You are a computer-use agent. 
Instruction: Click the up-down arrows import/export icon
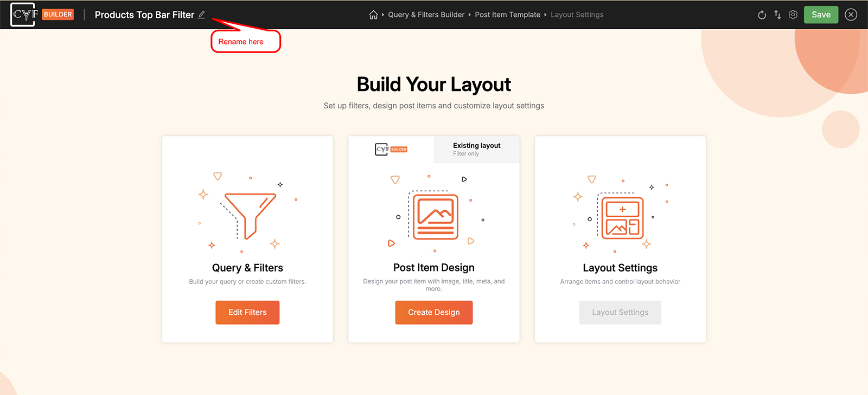tap(777, 15)
